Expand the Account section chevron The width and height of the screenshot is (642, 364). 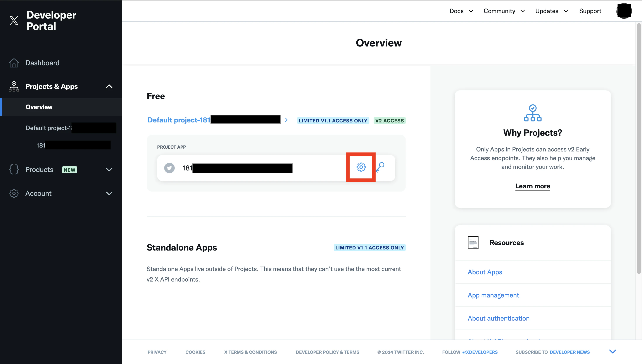(109, 193)
